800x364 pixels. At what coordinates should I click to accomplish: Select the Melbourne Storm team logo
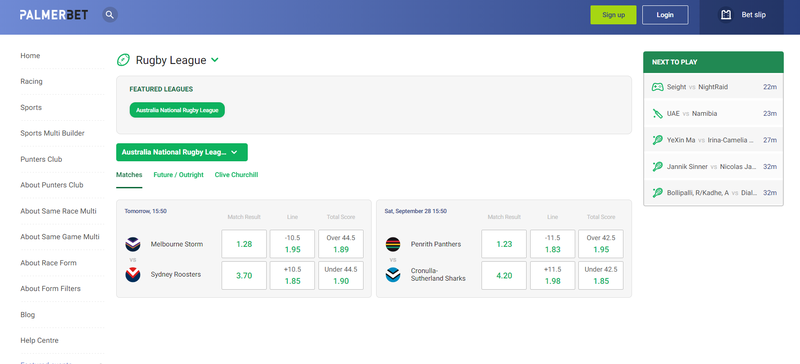coord(133,244)
